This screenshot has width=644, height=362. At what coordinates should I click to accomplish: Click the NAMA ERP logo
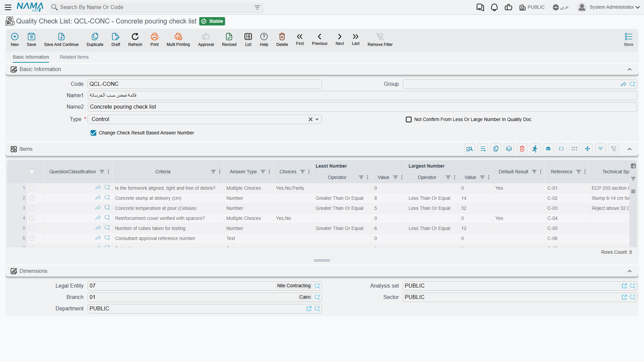30,7
